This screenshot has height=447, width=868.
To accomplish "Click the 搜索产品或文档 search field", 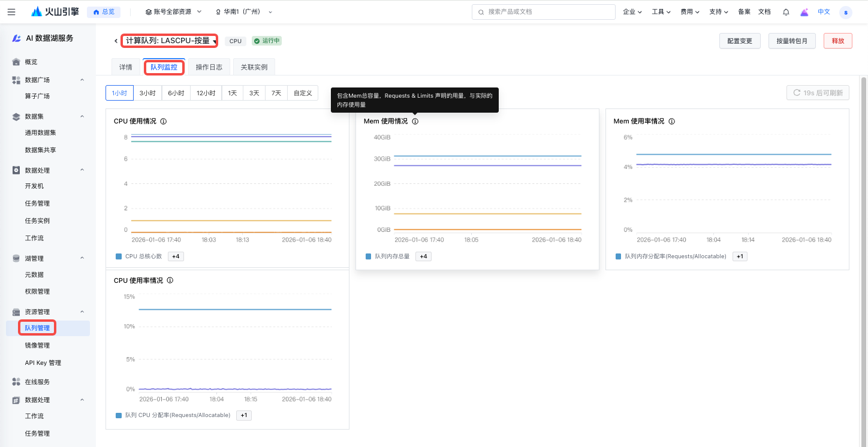I will pyautogui.click(x=543, y=12).
